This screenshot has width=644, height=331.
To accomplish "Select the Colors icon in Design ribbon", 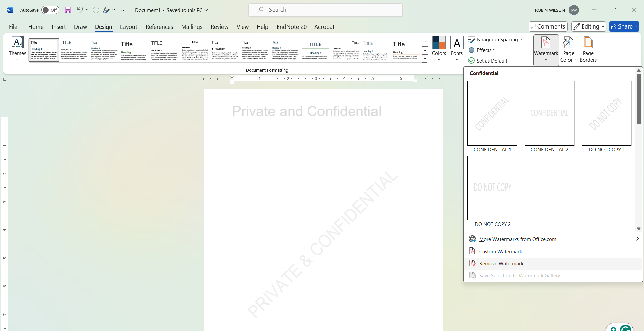I will coord(439,48).
